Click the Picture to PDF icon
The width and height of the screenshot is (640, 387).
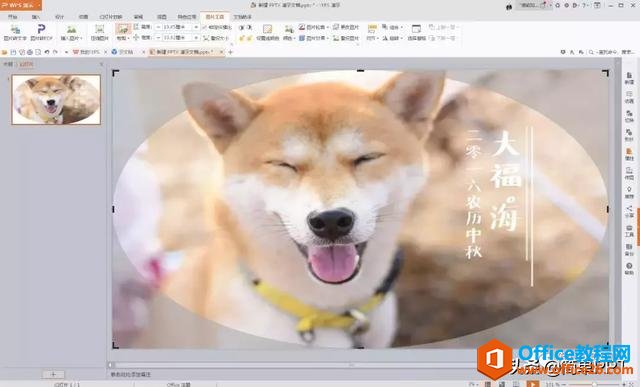pos(42,29)
